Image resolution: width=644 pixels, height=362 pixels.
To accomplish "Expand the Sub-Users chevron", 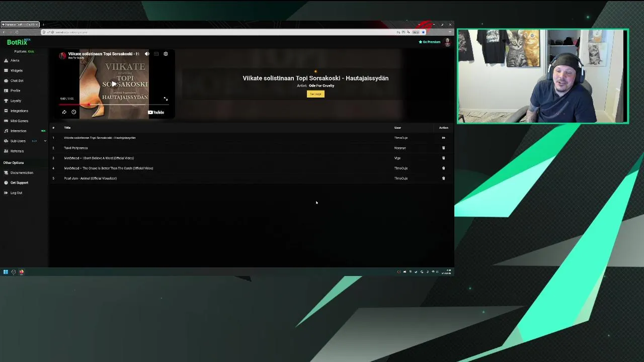I will click(45, 141).
